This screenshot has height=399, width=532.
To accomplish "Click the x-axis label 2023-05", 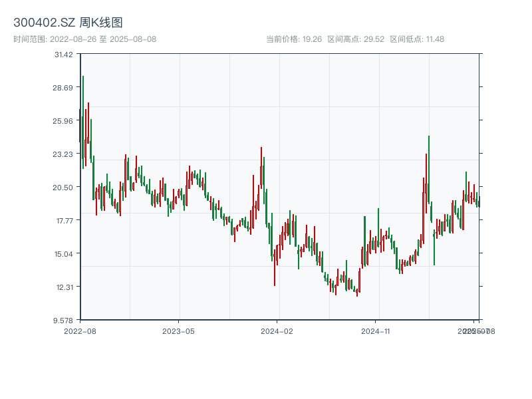I will [178, 331].
